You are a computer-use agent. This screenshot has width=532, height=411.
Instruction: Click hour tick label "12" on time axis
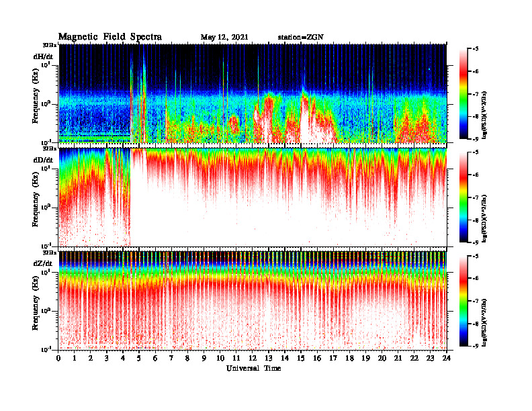[253, 359]
